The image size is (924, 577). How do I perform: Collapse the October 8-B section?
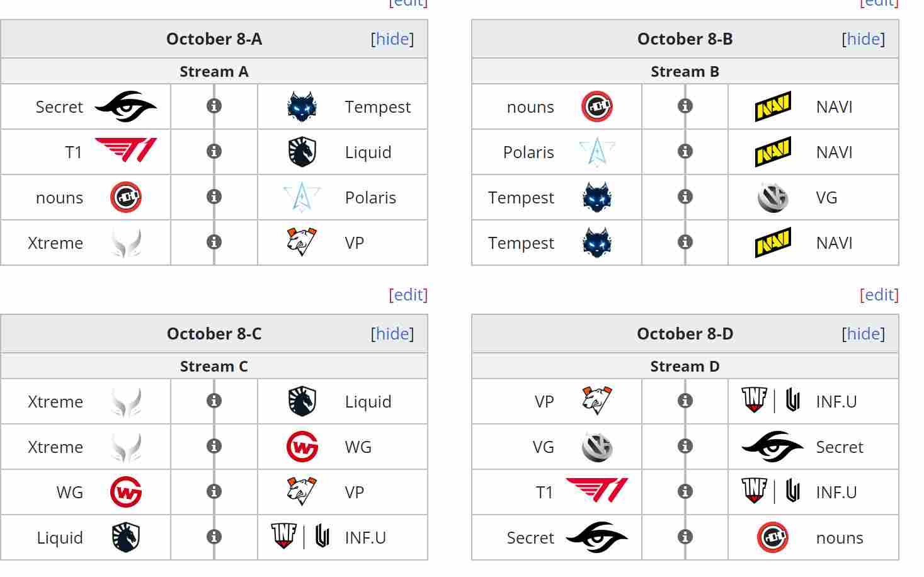pyautogui.click(x=864, y=38)
